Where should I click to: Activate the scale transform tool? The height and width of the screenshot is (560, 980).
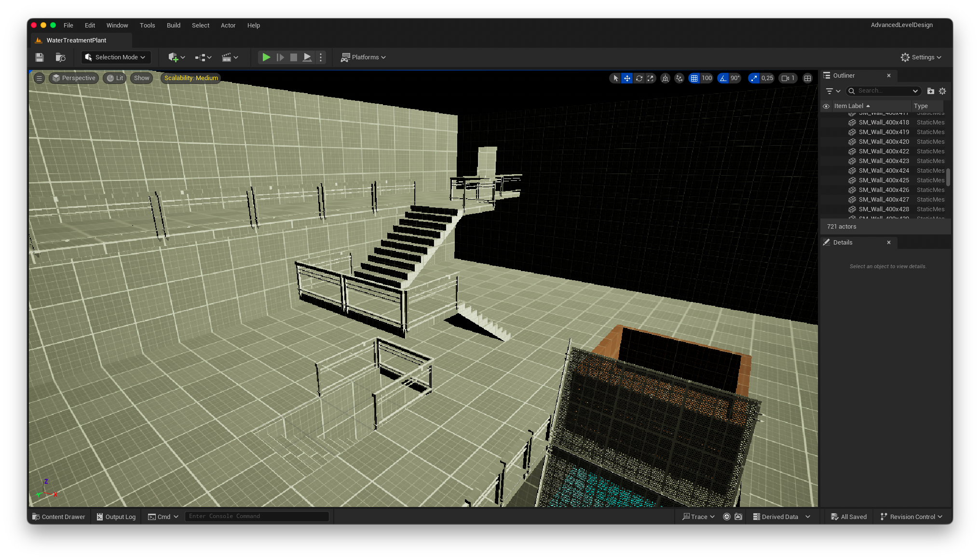coord(651,78)
